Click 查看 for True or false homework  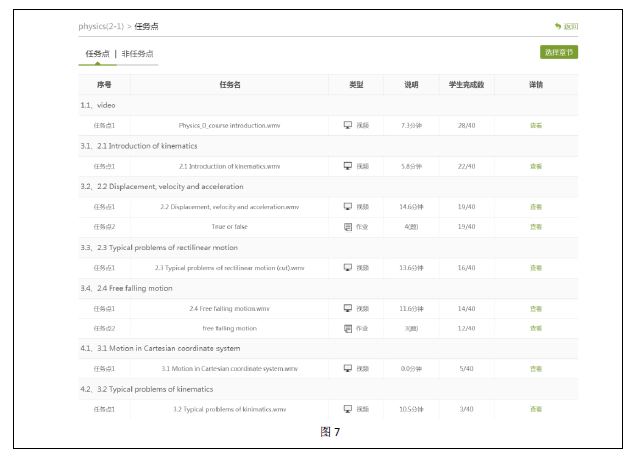click(x=536, y=227)
